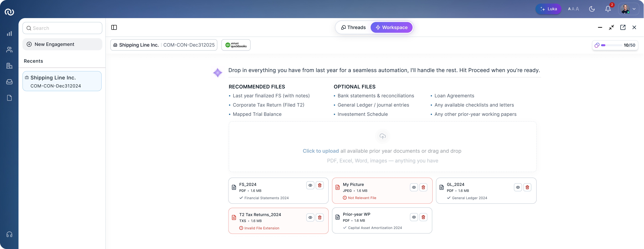This screenshot has height=249, width=644.
Task: Preview the FS_2024 file with eye icon
Action: [x=310, y=185]
